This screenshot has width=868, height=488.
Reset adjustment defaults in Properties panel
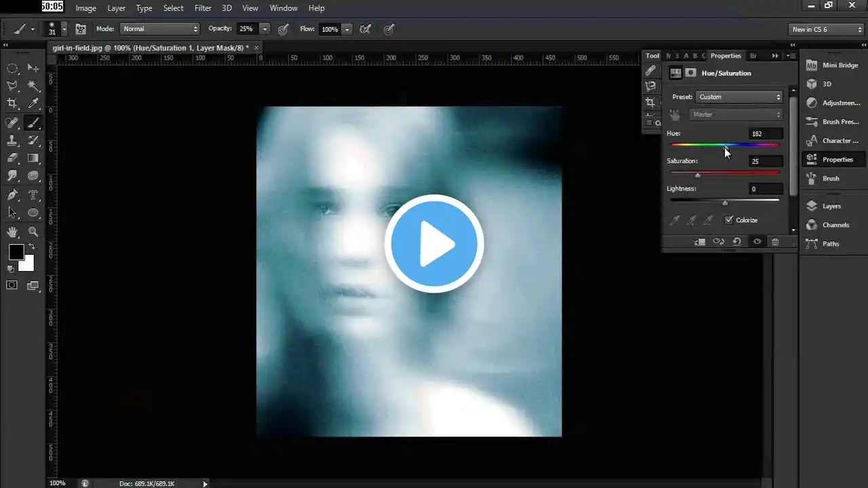point(736,242)
